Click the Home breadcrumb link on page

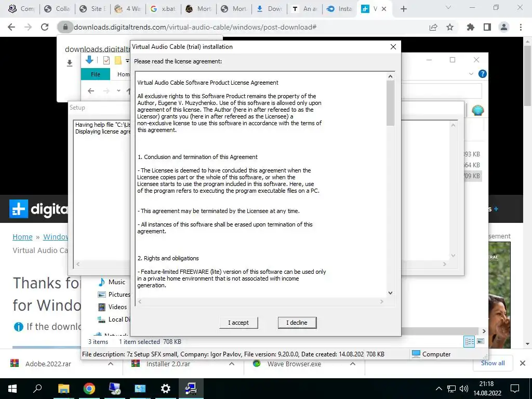[22, 237]
